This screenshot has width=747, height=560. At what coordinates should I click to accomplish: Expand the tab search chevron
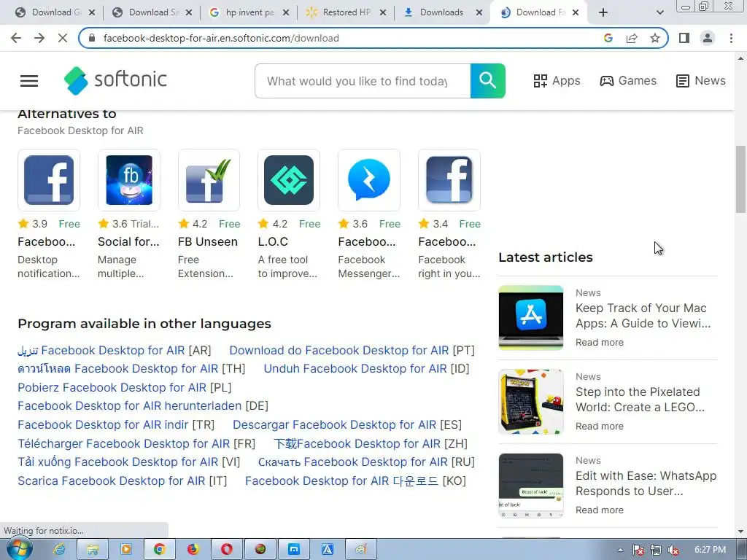[x=659, y=12]
